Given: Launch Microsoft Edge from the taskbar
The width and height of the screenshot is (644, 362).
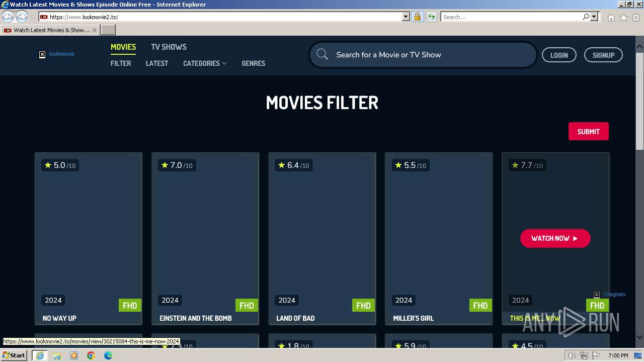Looking at the screenshot, I should click(108, 355).
